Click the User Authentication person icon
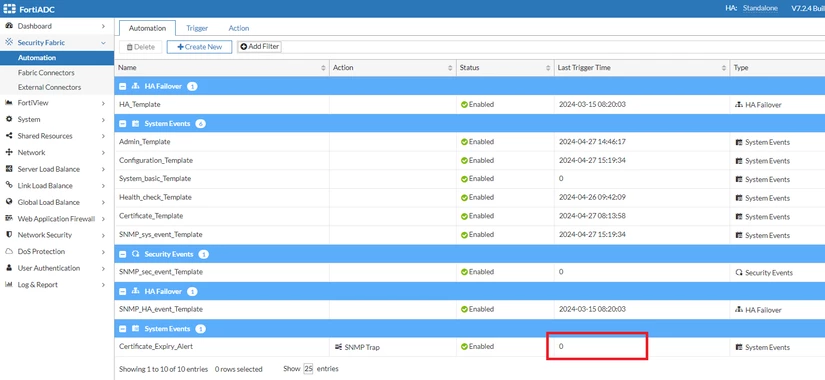825x380 pixels. pyautogui.click(x=8, y=268)
